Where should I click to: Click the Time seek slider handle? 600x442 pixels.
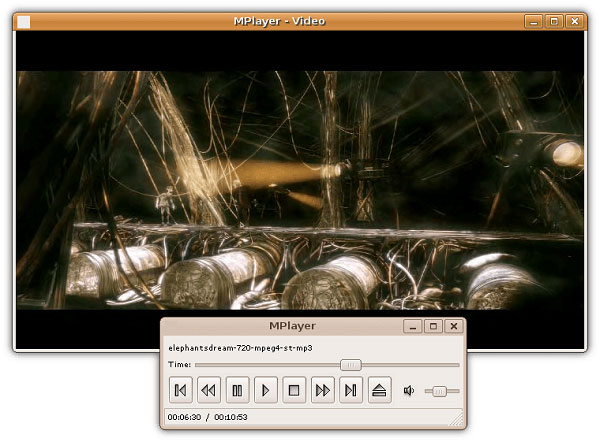tap(351, 365)
